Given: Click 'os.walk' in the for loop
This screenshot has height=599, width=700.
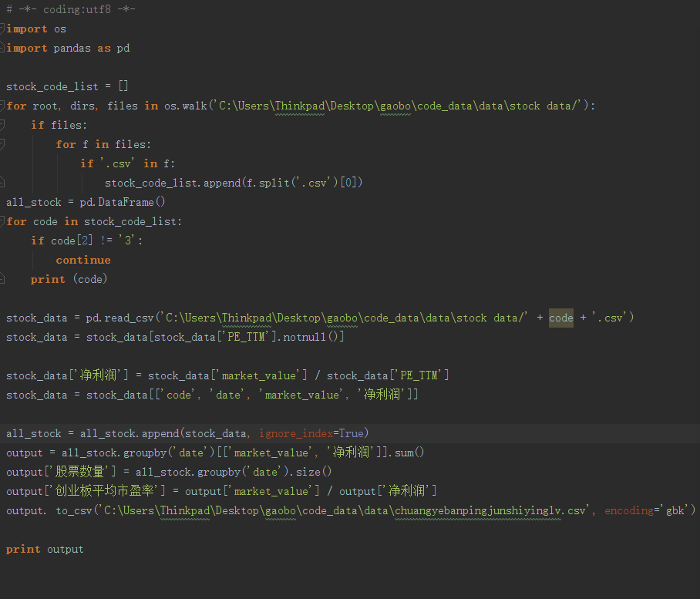Looking at the screenshot, I should tap(185, 106).
